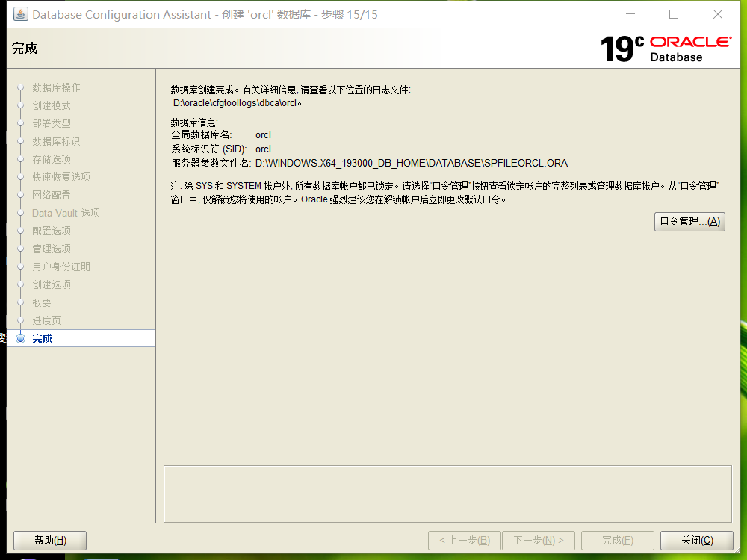Viewport: 747px width, 560px height.
Task: Click the step indicator bullet next to 完成
Action: [22, 337]
